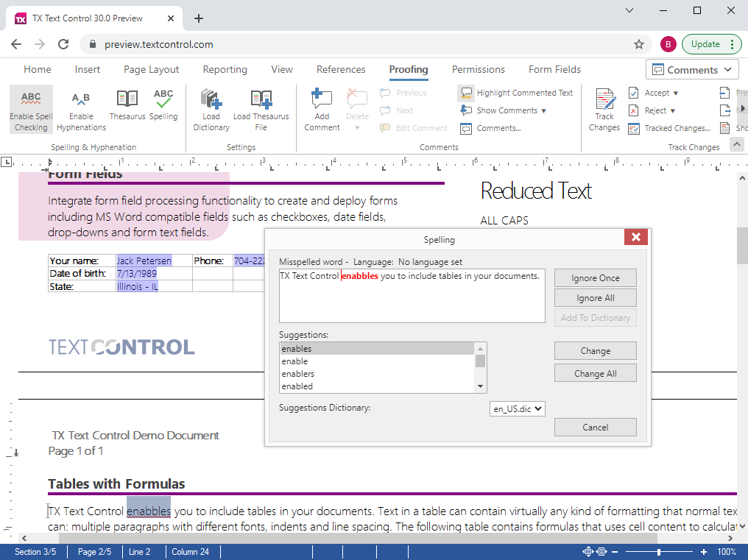Open the Reporting tab
This screenshot has width=748, height=560.
click(225, 70)
